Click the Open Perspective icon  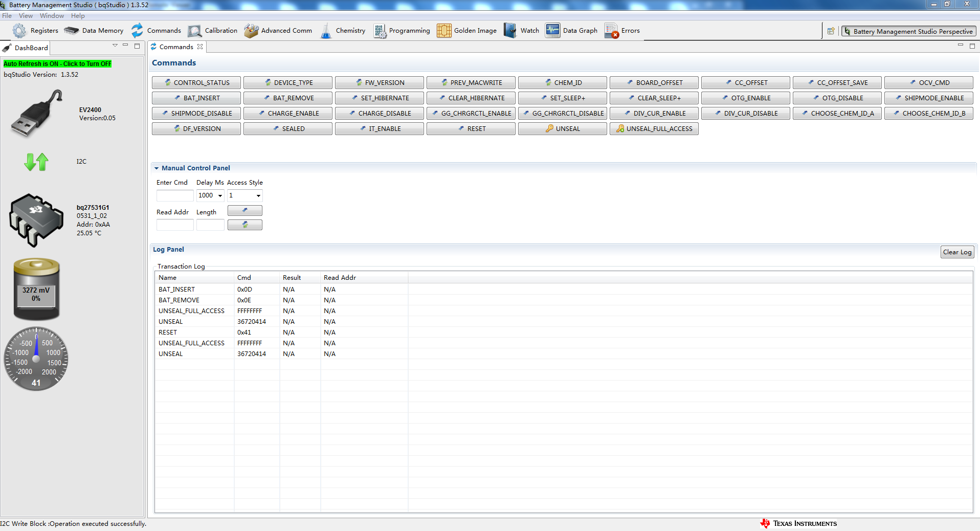[831, 31]
